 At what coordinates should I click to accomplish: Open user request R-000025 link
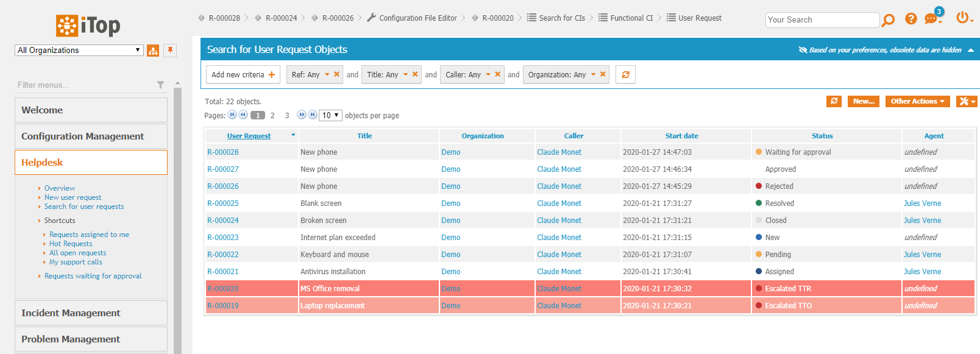tap(223, 204)
